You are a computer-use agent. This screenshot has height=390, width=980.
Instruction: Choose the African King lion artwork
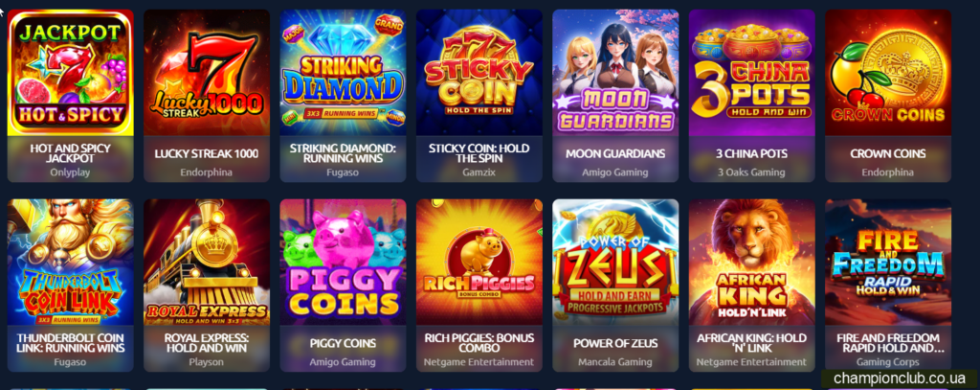[751, 263]
